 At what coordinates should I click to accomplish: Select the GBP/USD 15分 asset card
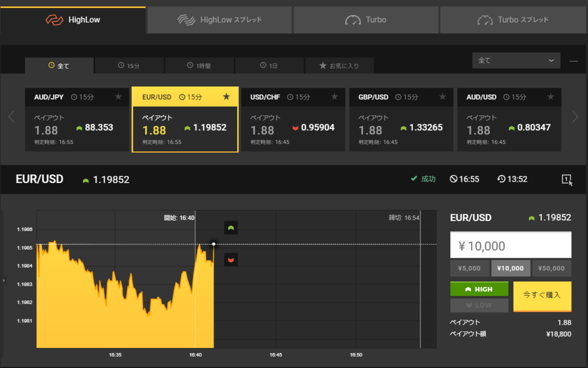[x=401, y=119]
